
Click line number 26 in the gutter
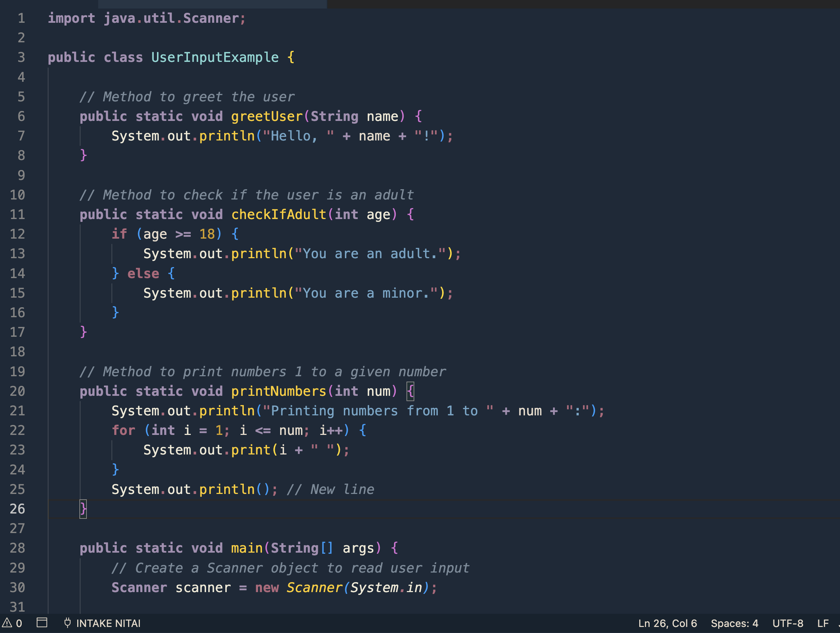17,509
